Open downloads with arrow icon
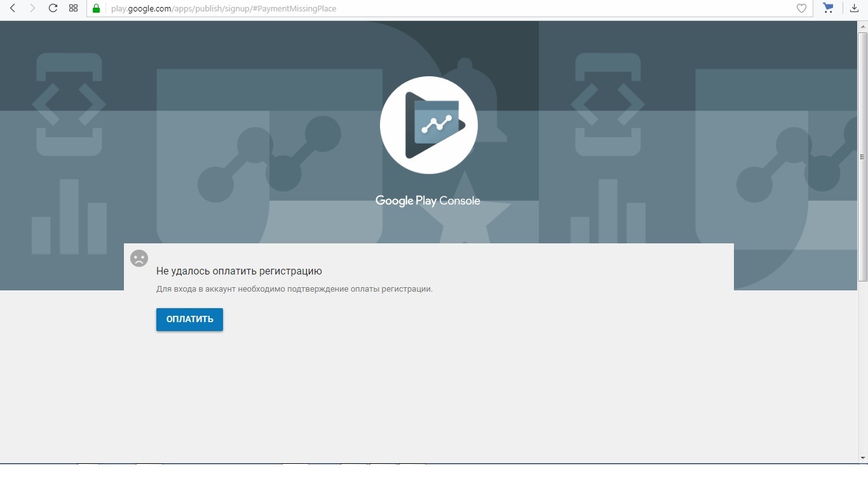 click(x=854, y=8)
